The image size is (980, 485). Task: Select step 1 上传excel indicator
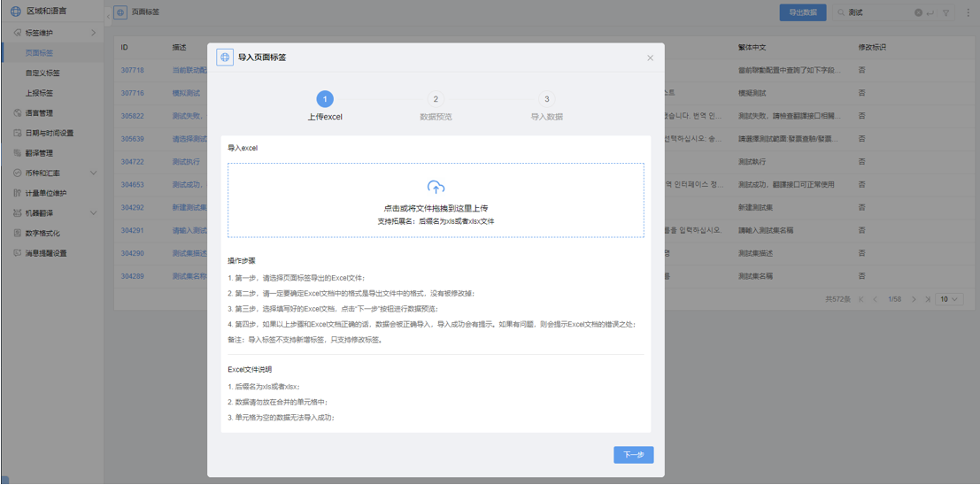[x=325, y=99]
